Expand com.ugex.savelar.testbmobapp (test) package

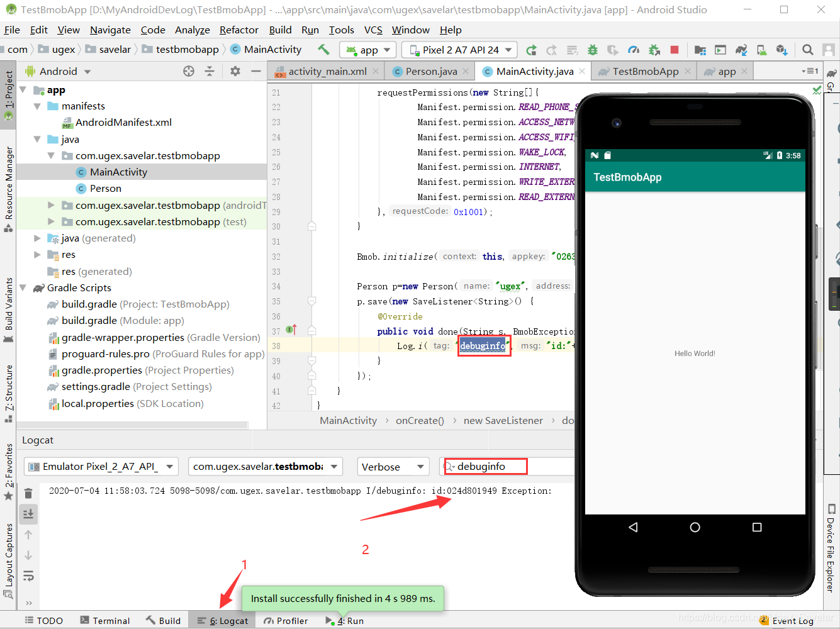click(x=51, y=221)
